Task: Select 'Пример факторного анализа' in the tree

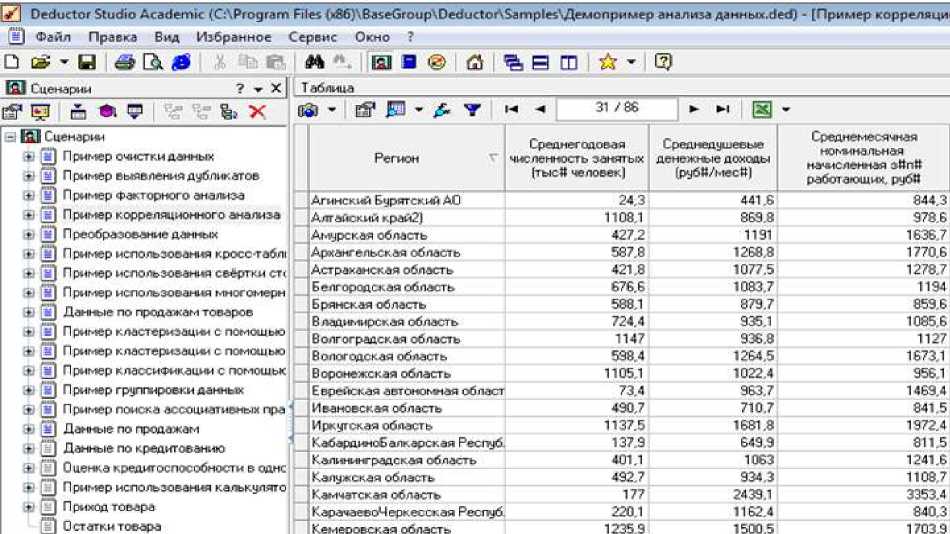Action: click(153, 196)
